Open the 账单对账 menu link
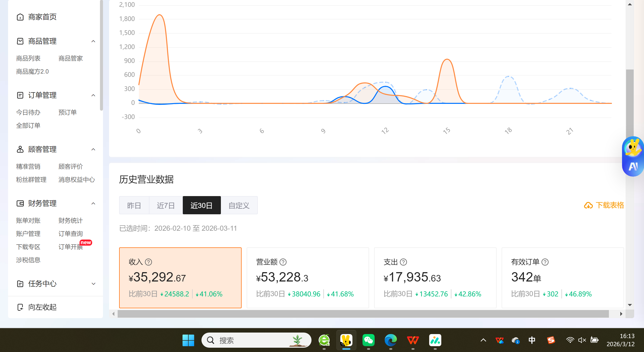644x352 pixels. coord(28,221)
